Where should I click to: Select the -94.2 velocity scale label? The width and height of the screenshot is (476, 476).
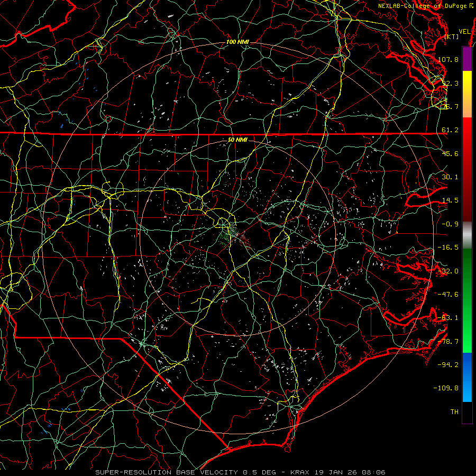coord(448,364)
